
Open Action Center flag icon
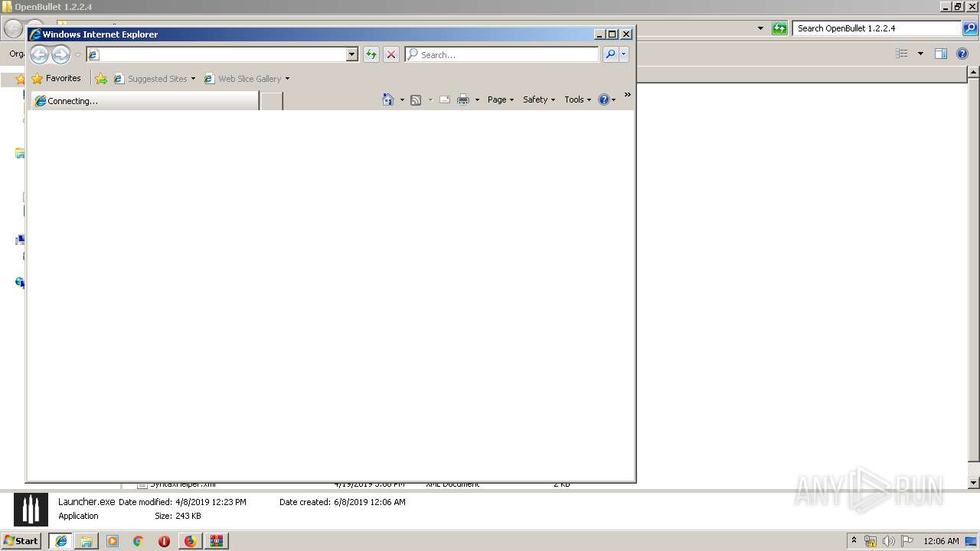pos(907,541)
